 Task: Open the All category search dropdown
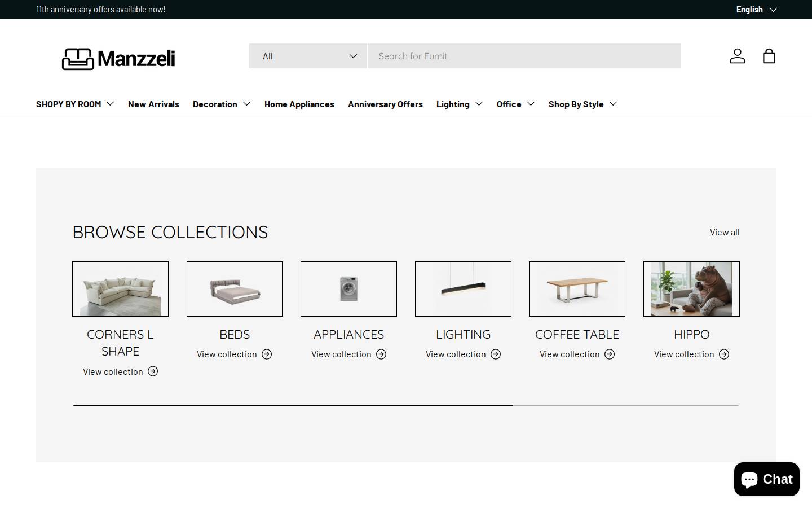pos(308,56)
